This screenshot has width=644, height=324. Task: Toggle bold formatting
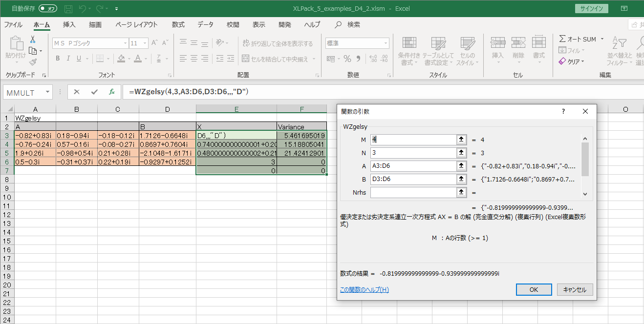click(x=57, y=59)
